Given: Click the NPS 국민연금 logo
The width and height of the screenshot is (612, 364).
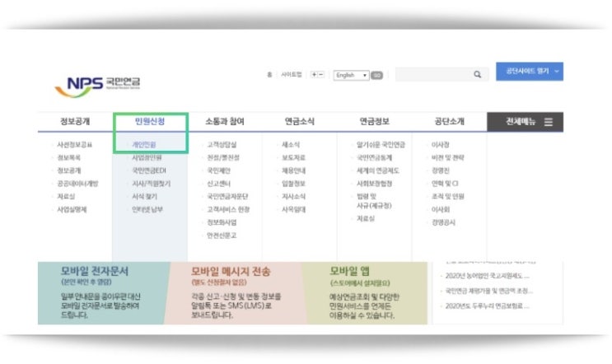Looking at the screenshot, I should pos(97,86).
